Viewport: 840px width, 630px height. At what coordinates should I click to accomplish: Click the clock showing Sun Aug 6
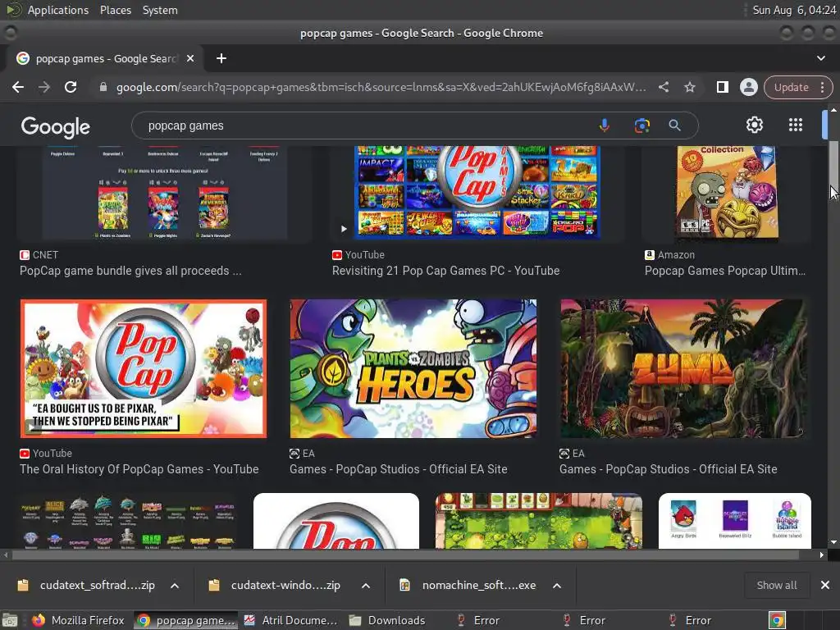pos(794,10)
